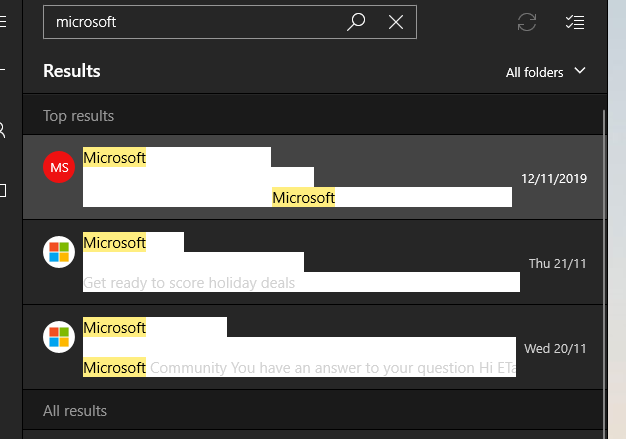Click Microsoft logo avatar on the Wed 20/11 email
Viewport: 626px width, 439px height.
tap(59, 337)
